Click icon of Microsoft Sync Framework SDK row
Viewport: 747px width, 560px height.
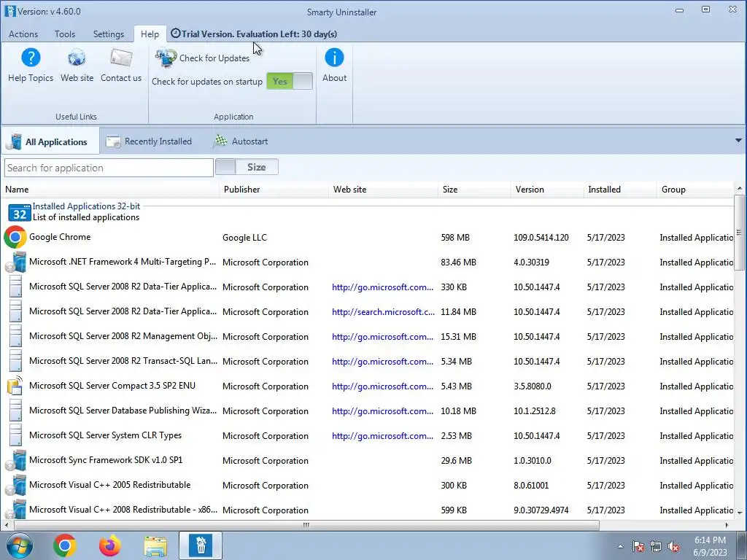coord(16,460)
